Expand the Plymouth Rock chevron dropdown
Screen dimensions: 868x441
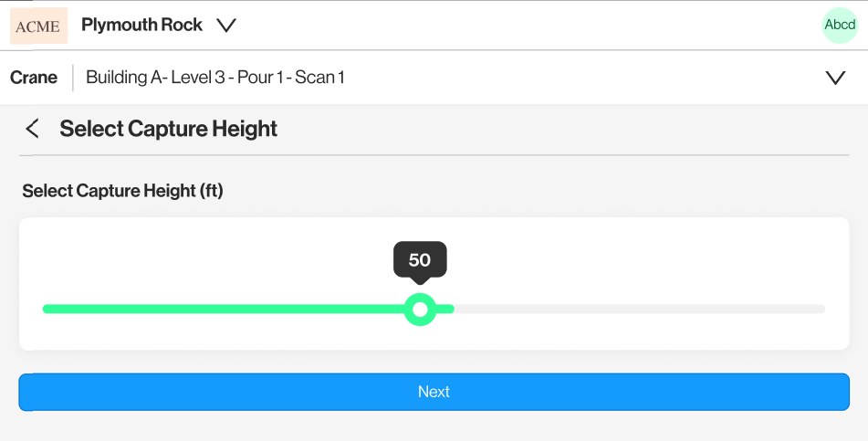226,26
